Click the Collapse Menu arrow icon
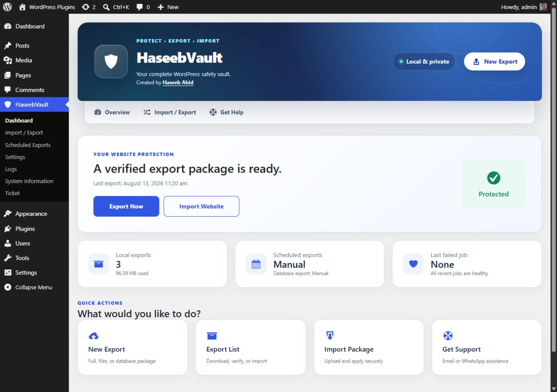The image size is (557, 392). click(x=8, y=287)
